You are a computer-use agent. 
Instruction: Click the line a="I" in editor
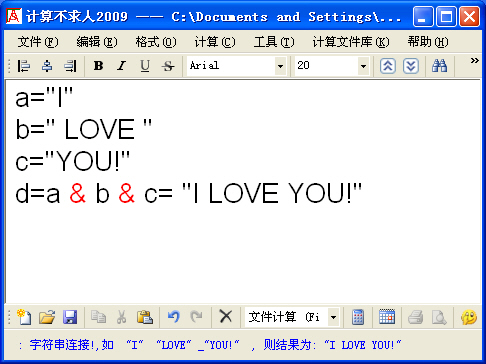[44, 98]
